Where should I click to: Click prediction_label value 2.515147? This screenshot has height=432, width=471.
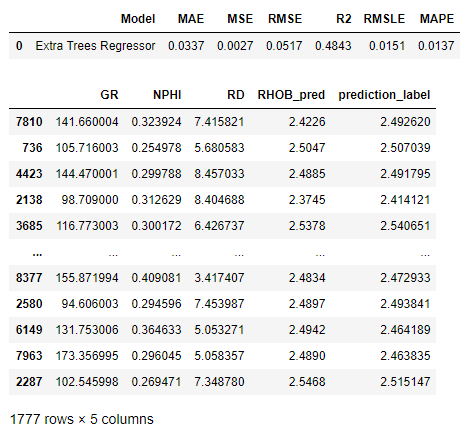coord(405,382)
